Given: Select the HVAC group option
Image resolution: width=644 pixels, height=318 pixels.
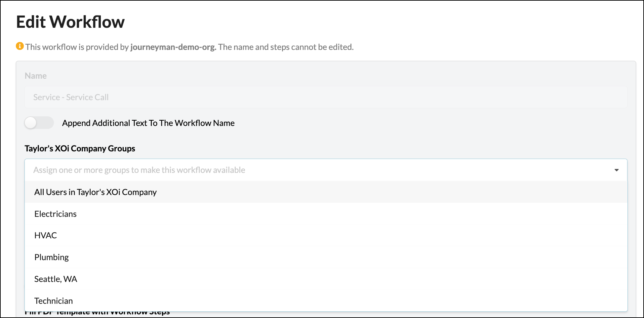Looking at the screenshot, I should (x=46, y=235).
